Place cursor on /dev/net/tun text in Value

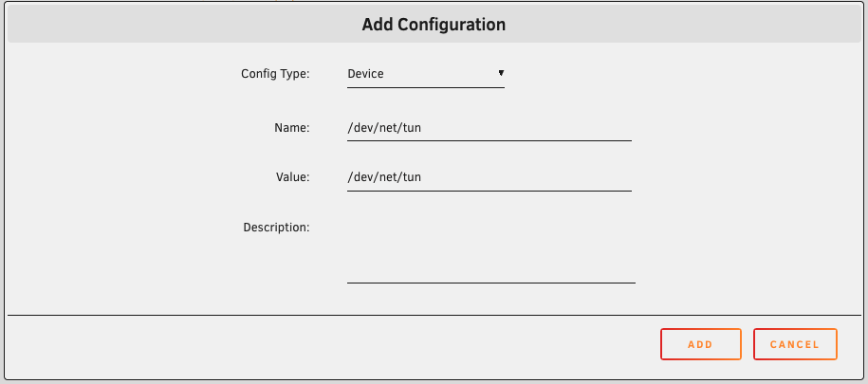pyautogui.click(x=384, y=176)
